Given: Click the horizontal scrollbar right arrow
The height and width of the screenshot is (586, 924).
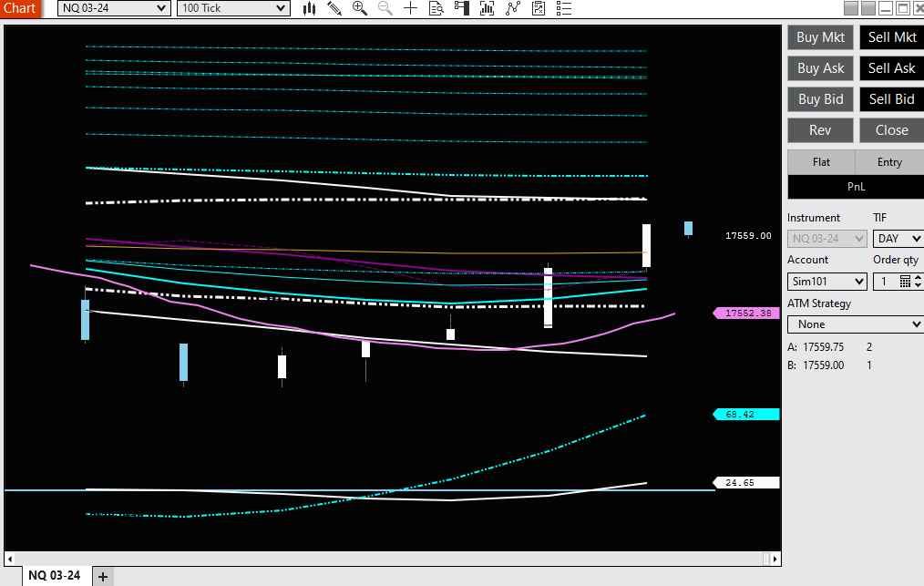Looking at the screenshot, I should (775, 559).
